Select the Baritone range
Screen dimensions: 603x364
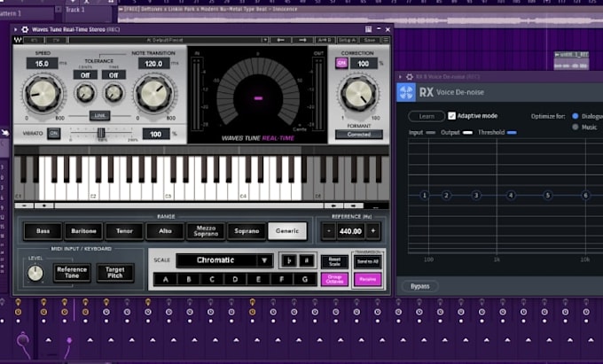click(x=83, y=231)
